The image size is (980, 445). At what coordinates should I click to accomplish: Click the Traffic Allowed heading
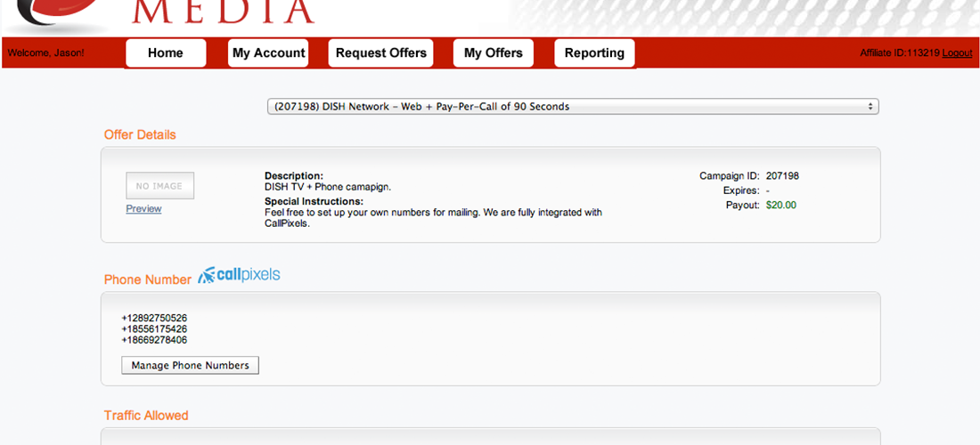pyautogui.click(x=146, y=415)
